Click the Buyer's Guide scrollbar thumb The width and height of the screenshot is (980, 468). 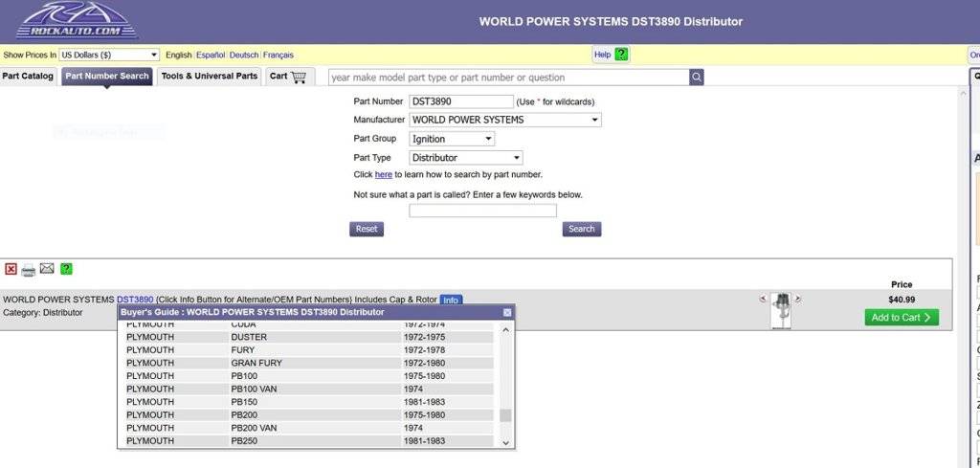tap(505, 415)
